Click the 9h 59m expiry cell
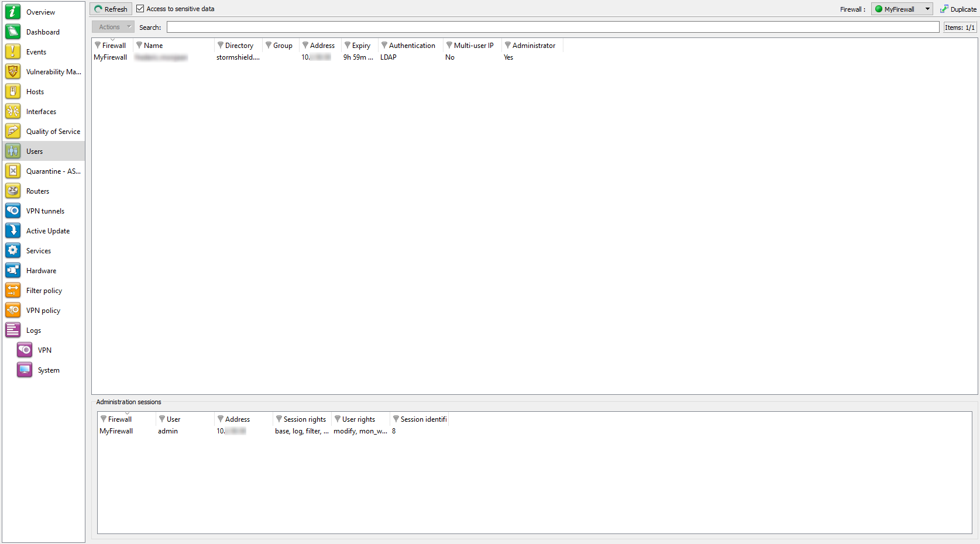The height and width of the screenshot is (544, 980). click(358, 57)
